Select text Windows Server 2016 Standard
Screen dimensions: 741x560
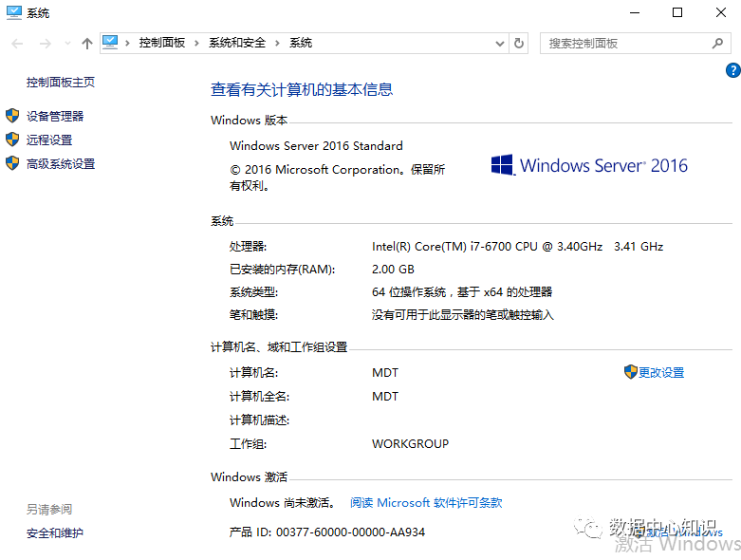(316, 145)
